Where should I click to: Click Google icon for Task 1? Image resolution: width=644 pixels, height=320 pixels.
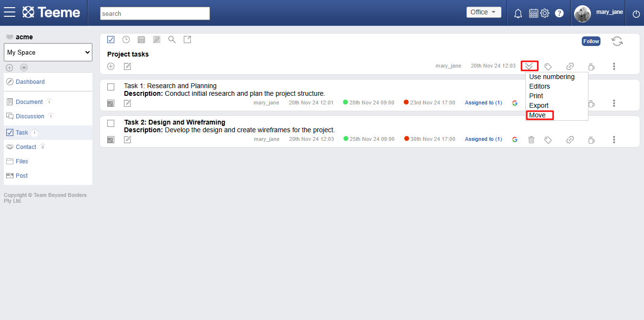pos(515,103)
